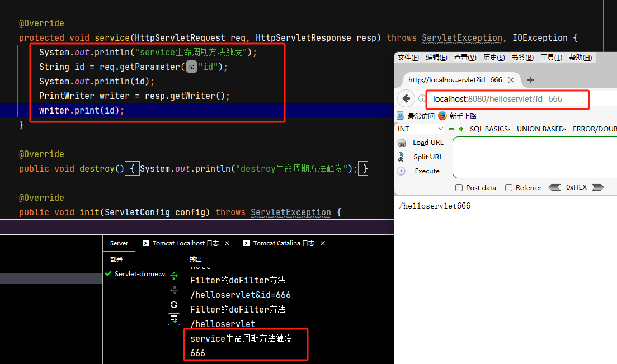Click the green checkmark beside Servlet-dome
The height and width of the screenshot is (364, 617).
click(108, 273)
